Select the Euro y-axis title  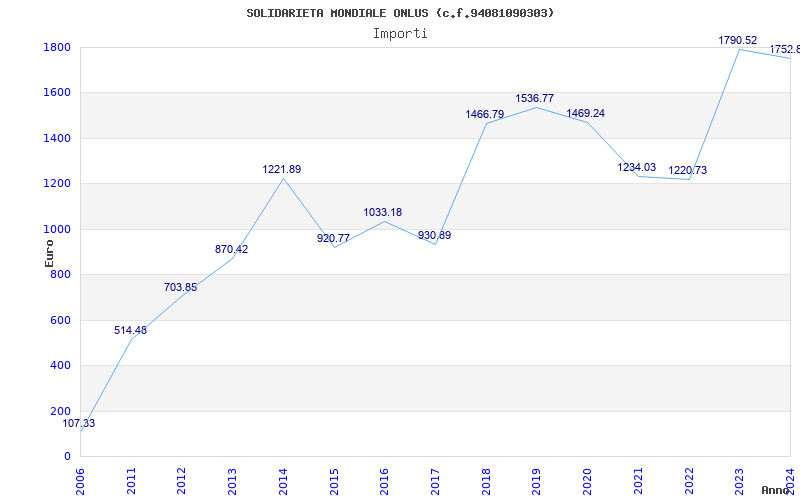tap(49, 253)
